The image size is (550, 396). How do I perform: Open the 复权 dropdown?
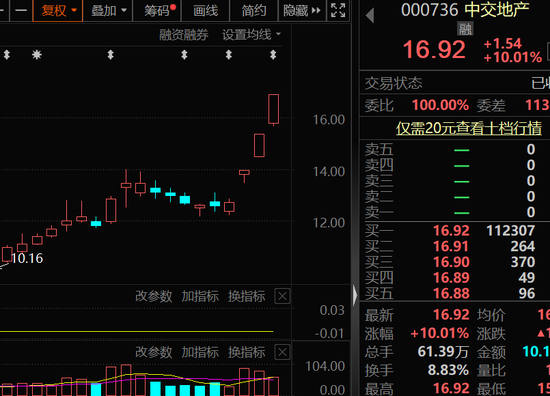tap(58, 11)
